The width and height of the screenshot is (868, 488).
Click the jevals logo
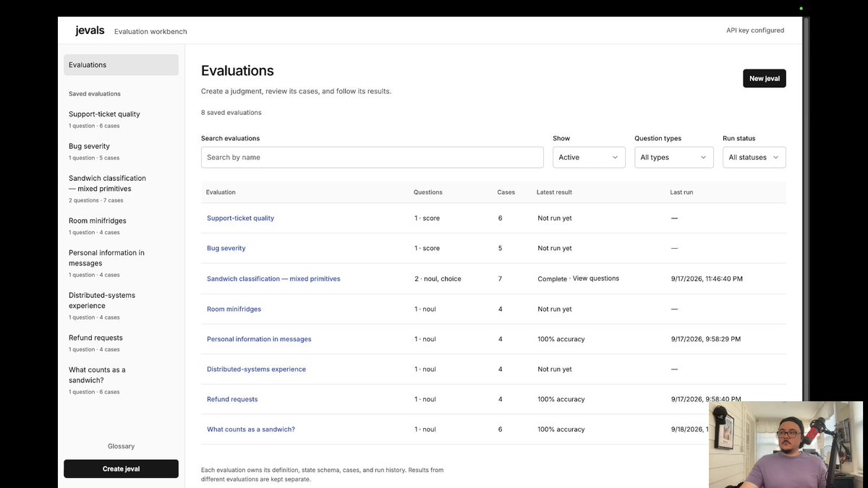click(x=90, y=30)
